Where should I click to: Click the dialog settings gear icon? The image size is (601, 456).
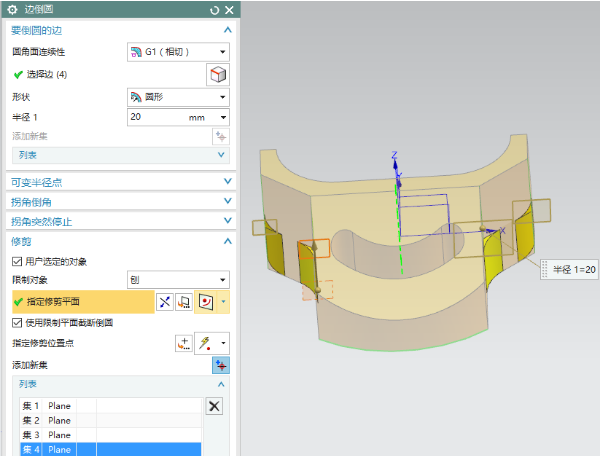(13, 10)
